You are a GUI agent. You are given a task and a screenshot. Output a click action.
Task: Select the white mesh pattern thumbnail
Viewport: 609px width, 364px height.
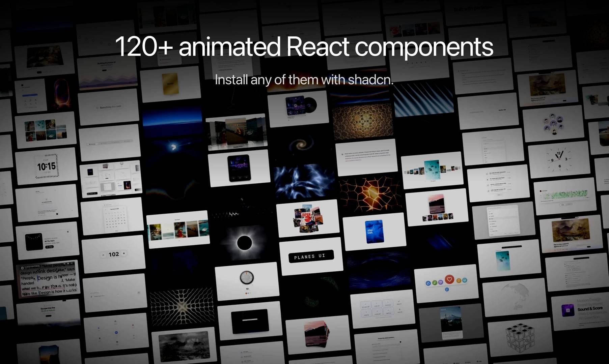(x=182, y=307)
